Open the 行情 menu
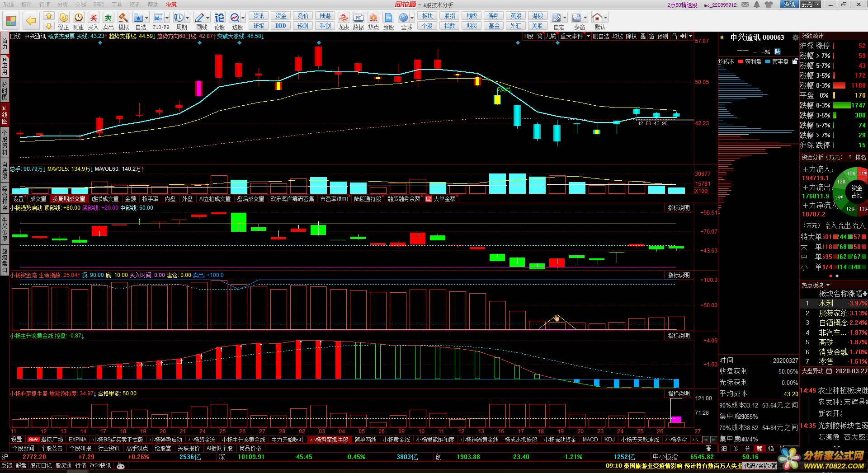Image resolution: width=868 pixels, height=473 pixels. (x=45, y=5)
